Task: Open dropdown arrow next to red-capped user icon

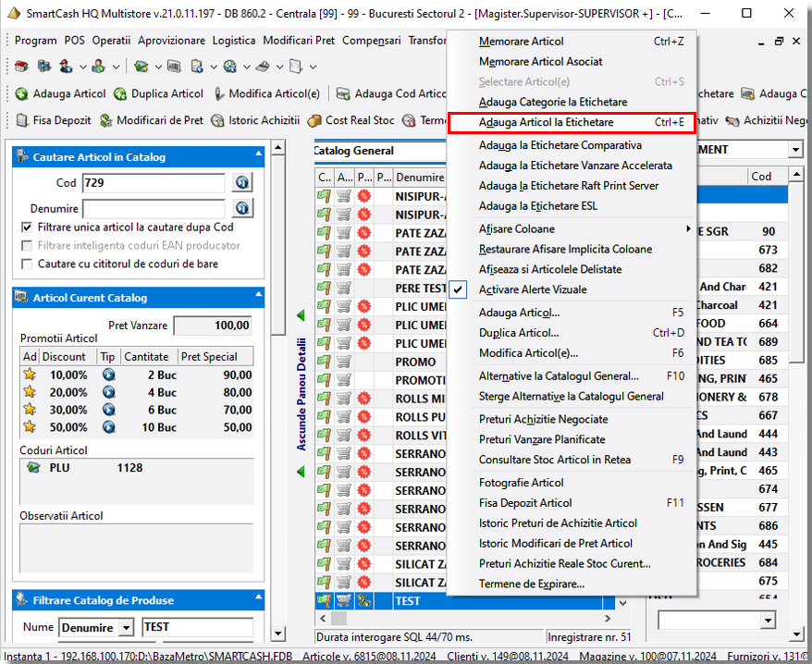Action: click(x=83, y=67)
